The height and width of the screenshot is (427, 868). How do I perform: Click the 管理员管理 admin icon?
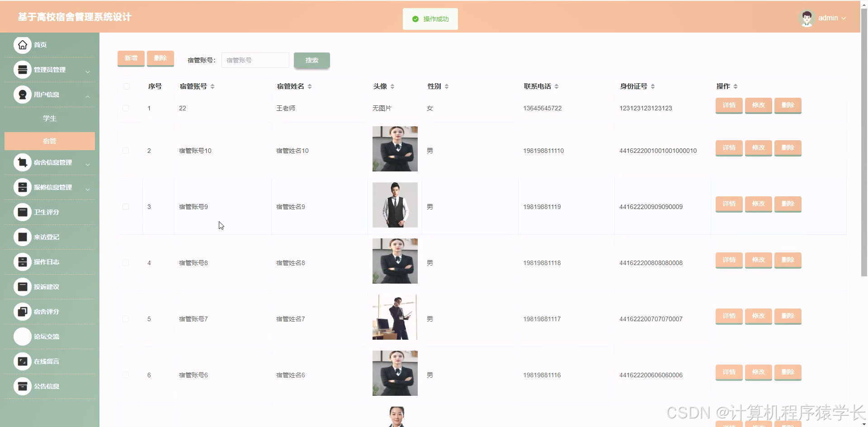(22, 70)
